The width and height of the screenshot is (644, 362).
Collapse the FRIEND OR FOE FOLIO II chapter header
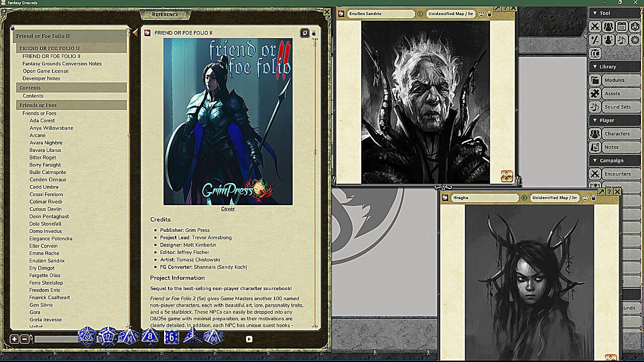[x=71, y=48]
